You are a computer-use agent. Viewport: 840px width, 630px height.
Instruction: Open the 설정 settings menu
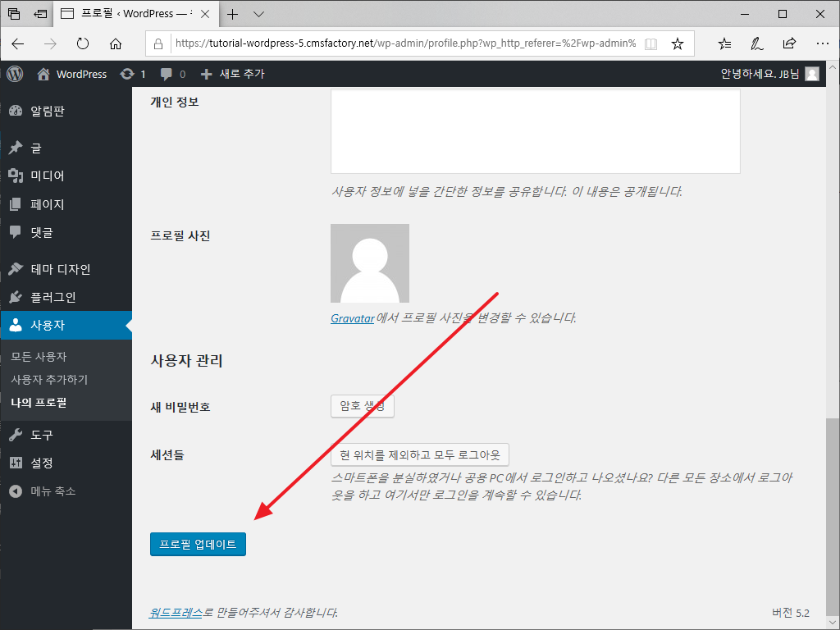(x=66, y=463)
